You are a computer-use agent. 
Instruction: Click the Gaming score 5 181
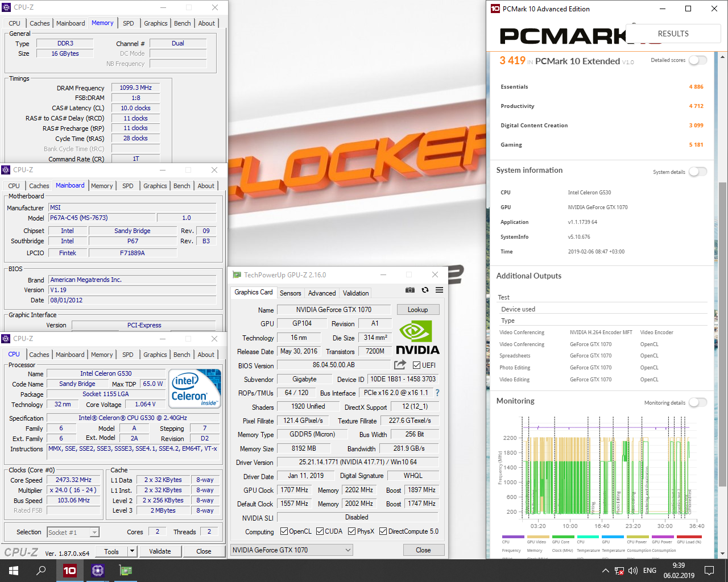[x=696, y=145]
